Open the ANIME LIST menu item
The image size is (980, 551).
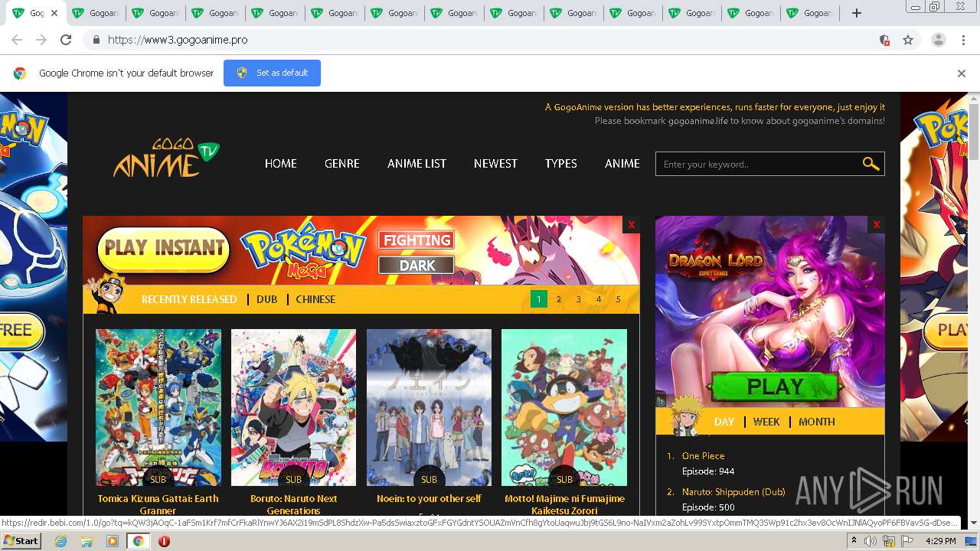point(416,164)
